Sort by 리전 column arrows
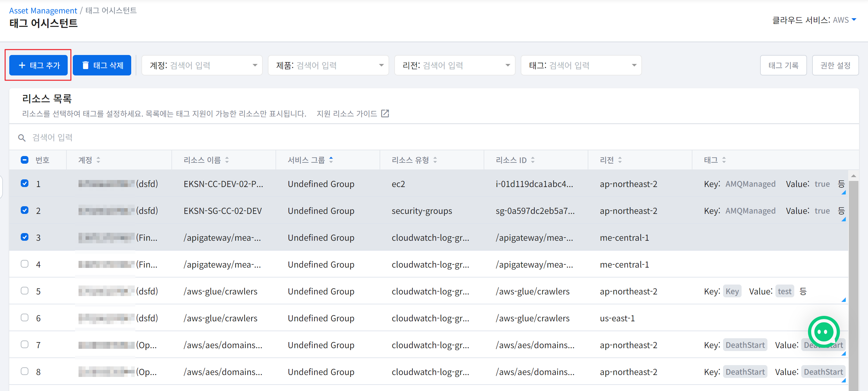This screenshot has width=868, height=391. (x=620, y=160)
